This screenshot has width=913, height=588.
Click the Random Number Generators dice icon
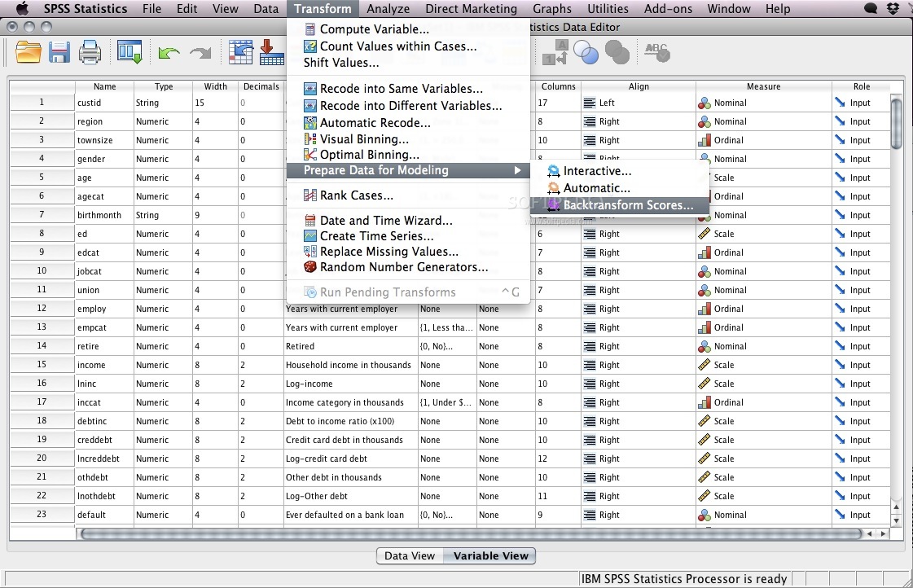(310, 266)
